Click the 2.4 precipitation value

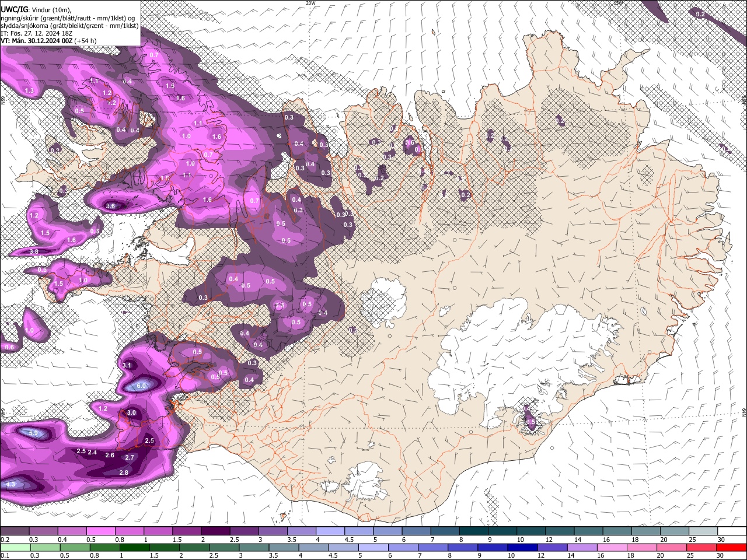(92, 452)
